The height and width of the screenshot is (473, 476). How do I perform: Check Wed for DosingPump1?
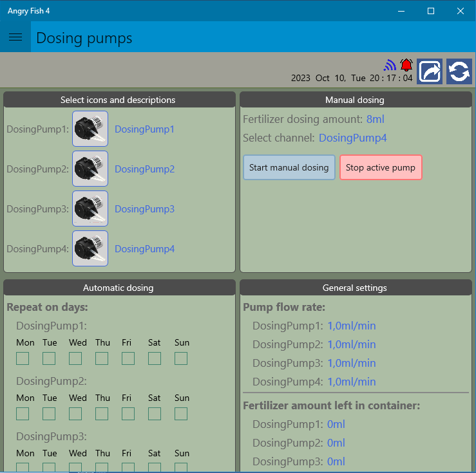[75, 358]
